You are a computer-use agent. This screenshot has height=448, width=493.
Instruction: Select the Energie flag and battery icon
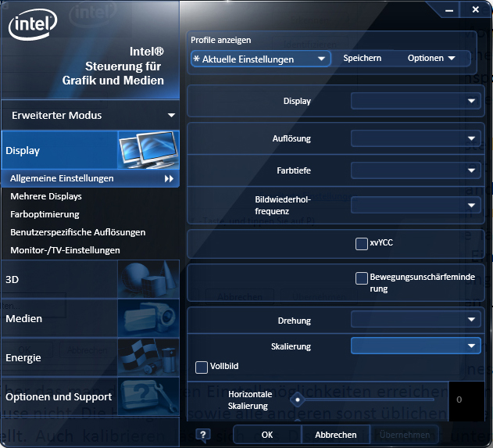148,357
